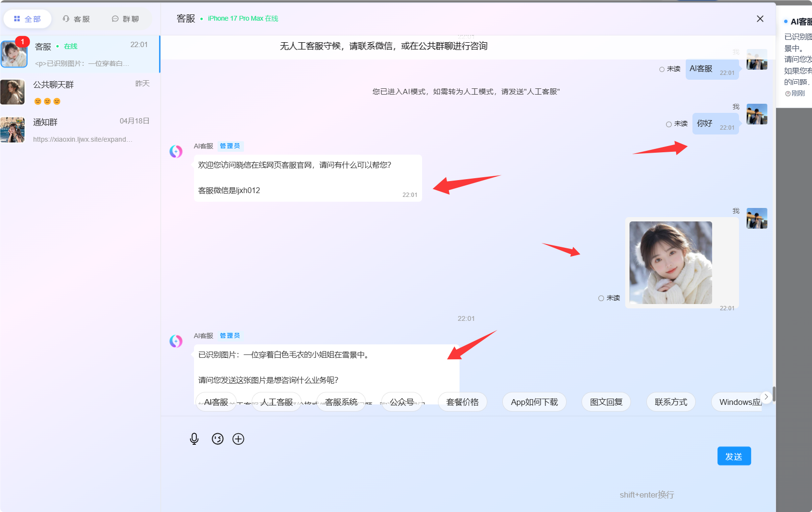Select the 图文回复 quick reply chip
The height and width of the screenshot is (512, 812).
click(x=606, y=402)
